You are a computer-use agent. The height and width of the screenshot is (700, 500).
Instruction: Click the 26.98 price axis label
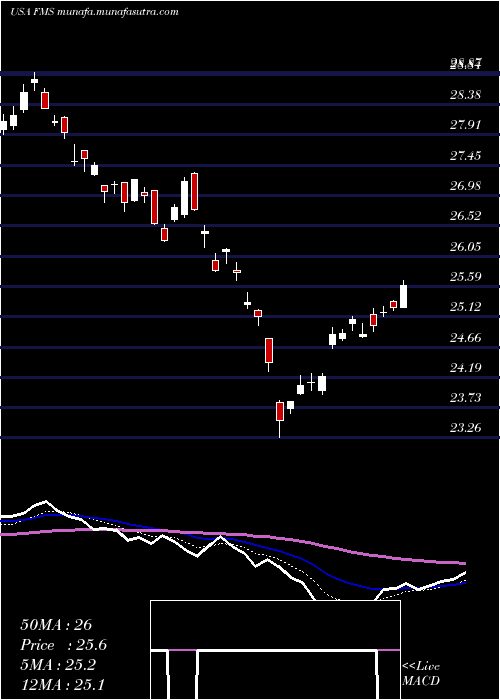[x=466, y=186]
